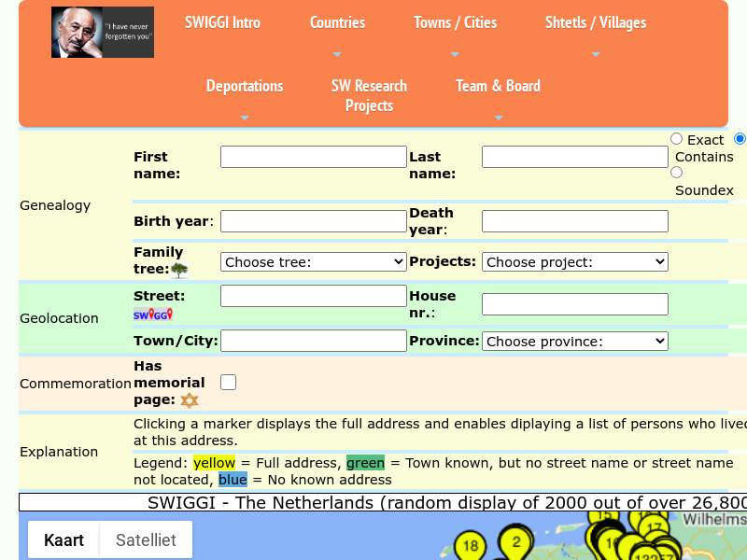Open the Choose project dropdown
This screenshot has height=560, width=747.
(x=574, y=261)
